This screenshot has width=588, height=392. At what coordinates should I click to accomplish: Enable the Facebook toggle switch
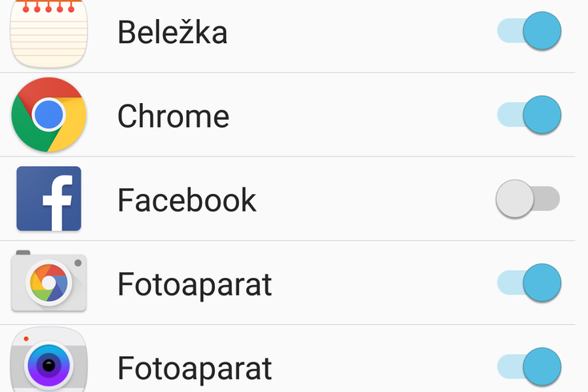527,199
